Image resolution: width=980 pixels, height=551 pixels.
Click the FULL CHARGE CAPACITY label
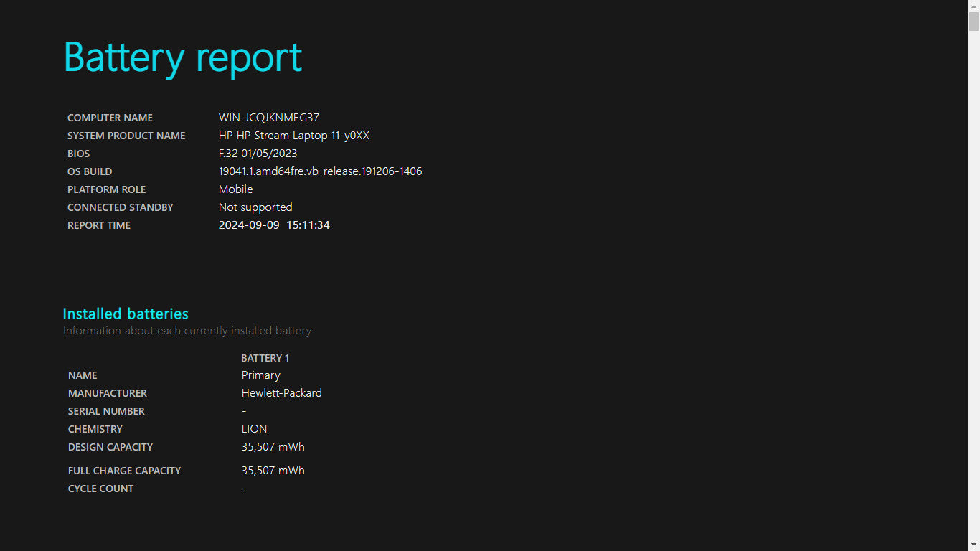[x=124, y=471]
